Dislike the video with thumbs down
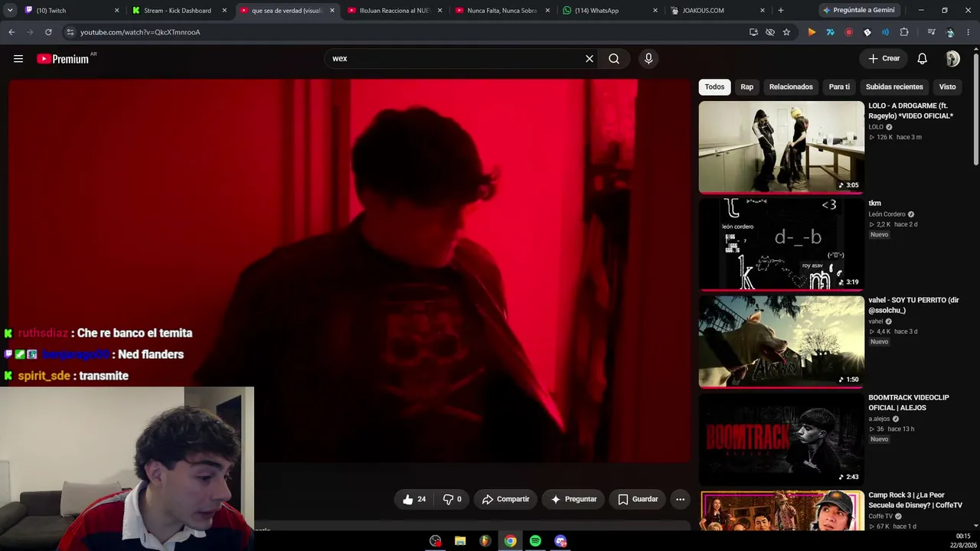Screen dimensions: 980x551 click(x=452, y=499)
